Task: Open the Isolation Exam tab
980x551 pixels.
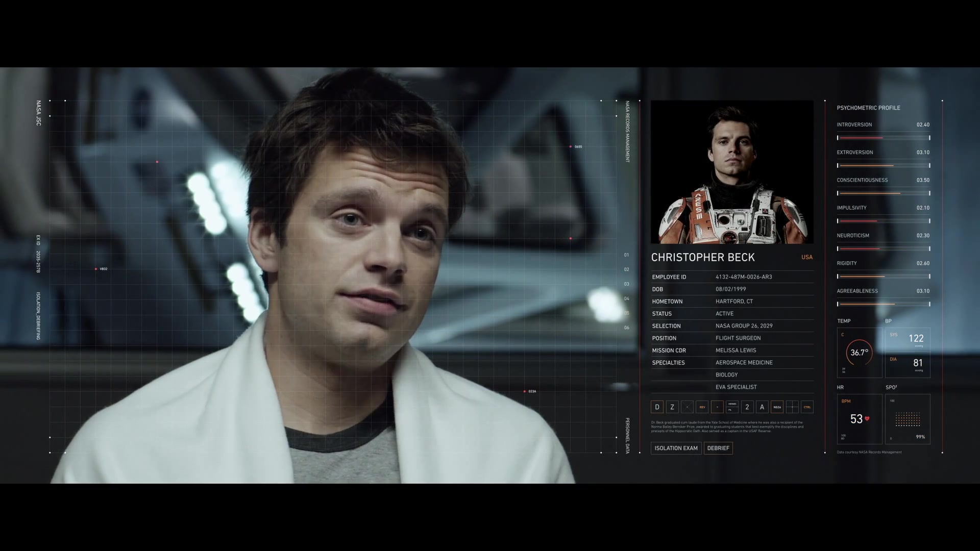Action: 676,448
